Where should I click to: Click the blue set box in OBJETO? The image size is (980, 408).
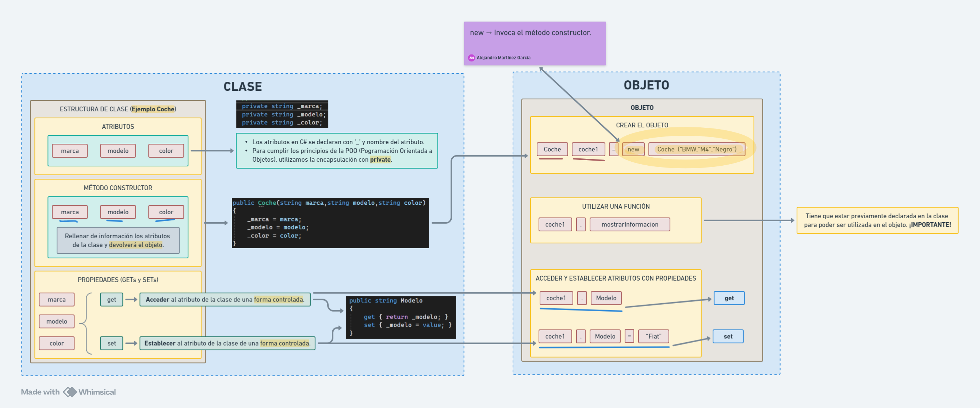coord(727,336)
